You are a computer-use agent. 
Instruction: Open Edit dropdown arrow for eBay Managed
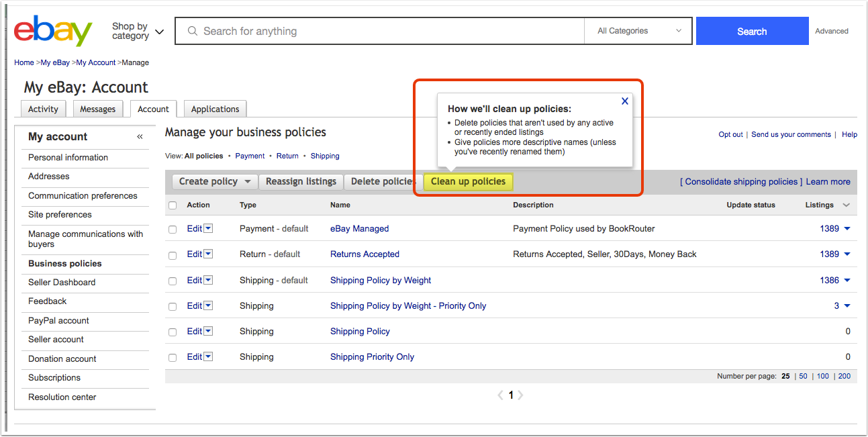[x=208, y=228]
